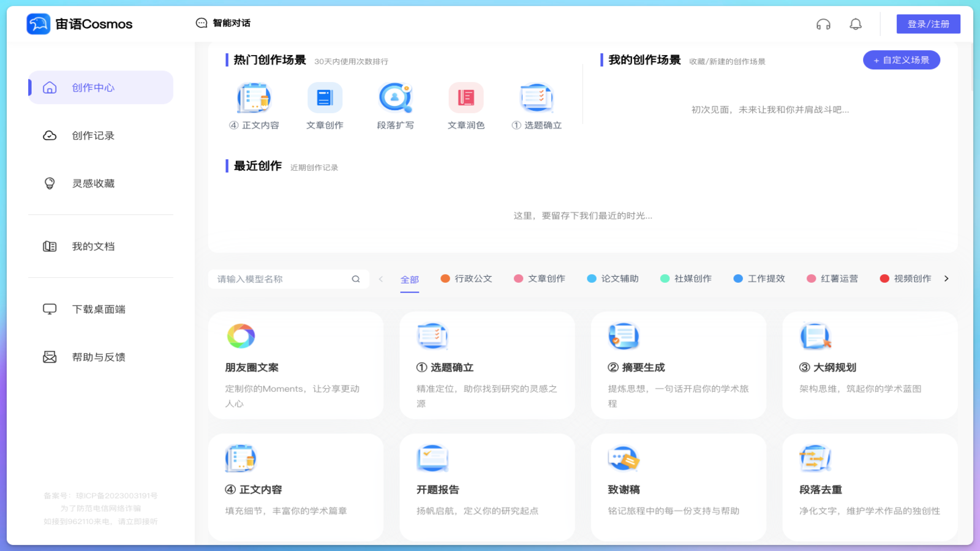Open 下载桌面端 from the sidebar
The width and height of the screenshot is (980, 551).
[98, 309]
